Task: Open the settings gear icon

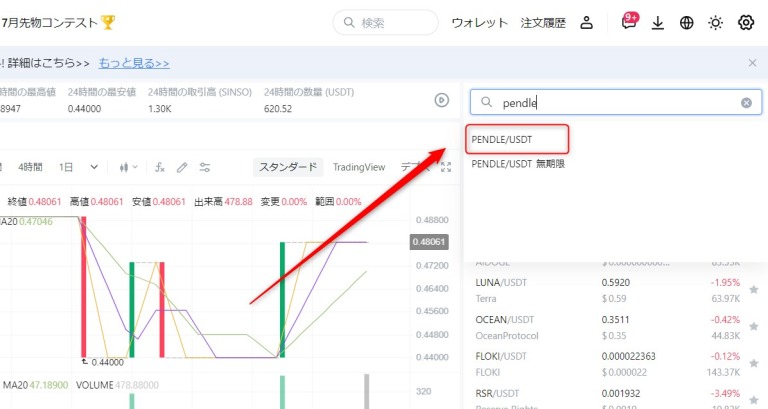Action: [x=745, y=23]
